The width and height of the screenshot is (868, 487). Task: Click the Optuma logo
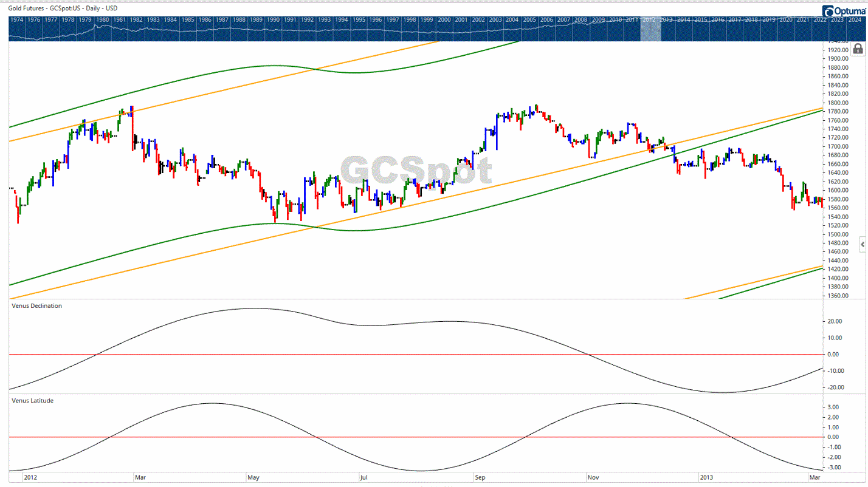(843, 10)
